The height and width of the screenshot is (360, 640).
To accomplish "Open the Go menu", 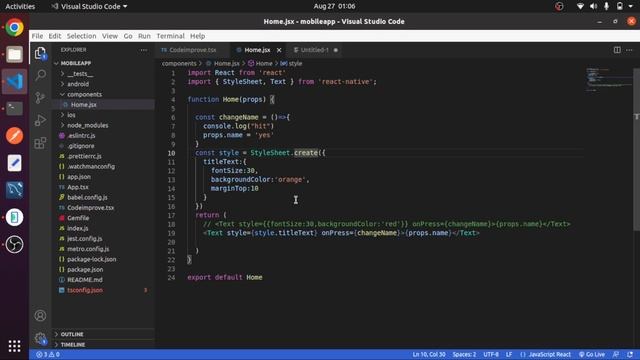I will pos(128,36).
